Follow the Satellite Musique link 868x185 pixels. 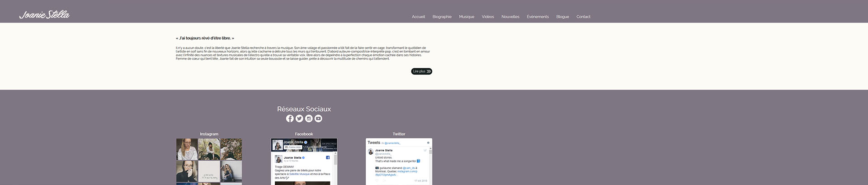click(x=299, y=174)
